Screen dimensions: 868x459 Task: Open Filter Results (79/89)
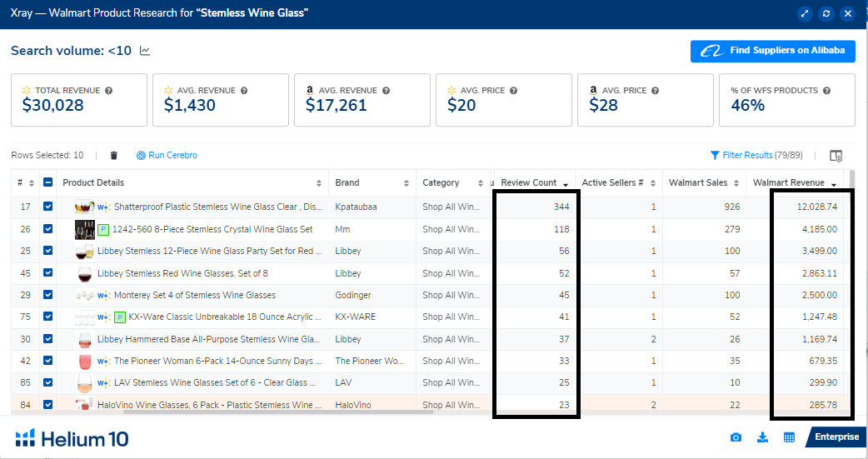click(756, 156)
